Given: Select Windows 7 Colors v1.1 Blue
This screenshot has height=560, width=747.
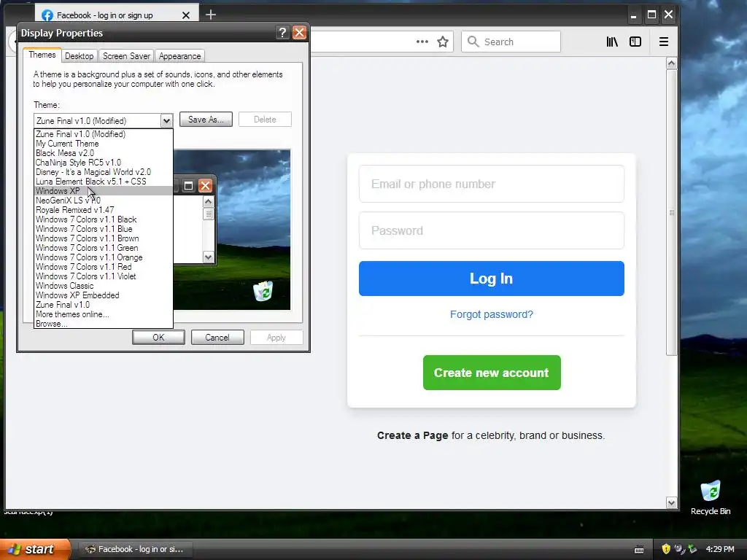Looking at the screenshot, I should click(x=104, y=229).
